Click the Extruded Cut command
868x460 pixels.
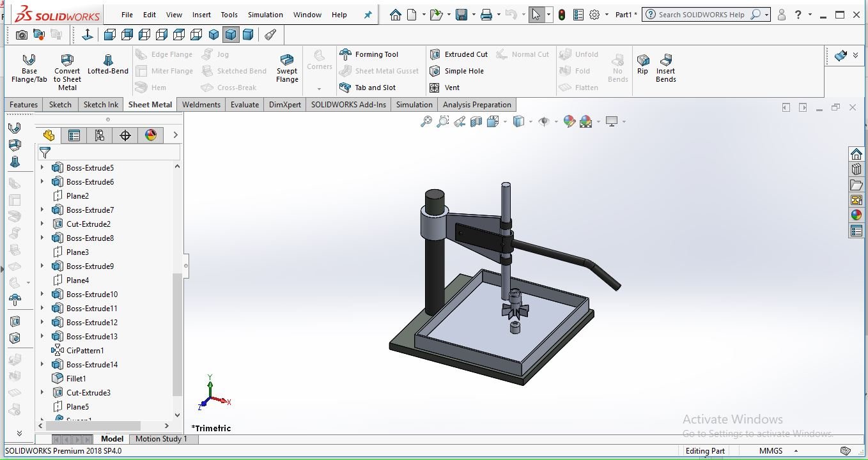coord(459,54)
